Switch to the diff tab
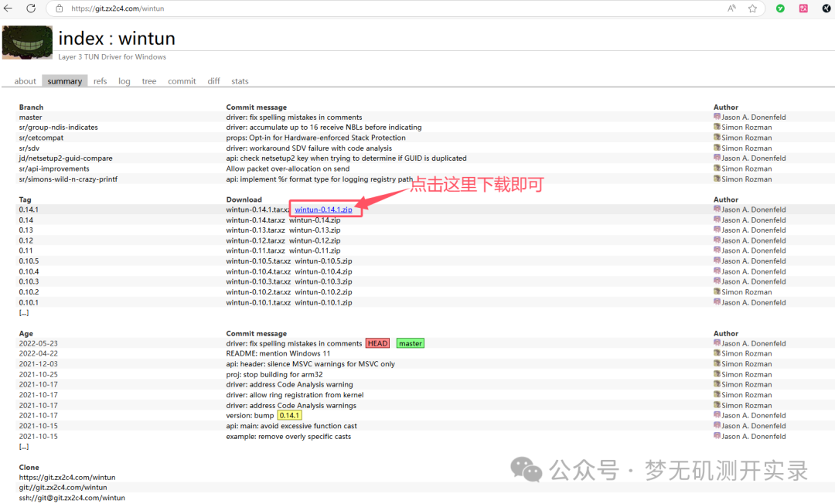 (213, 81)
